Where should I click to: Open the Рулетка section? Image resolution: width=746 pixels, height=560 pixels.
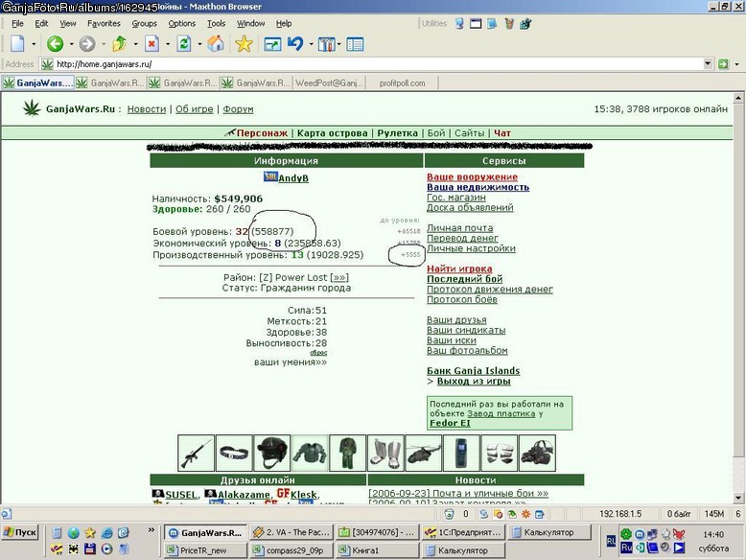(x=397, y=133)
